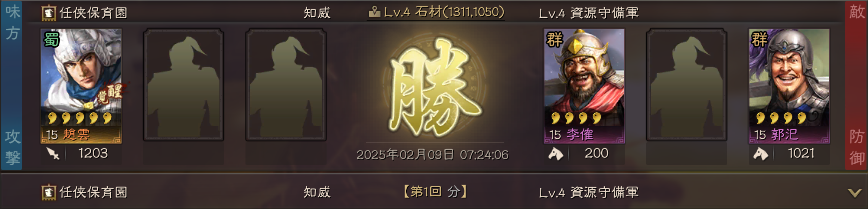Click the 群 faction badge on 郭汜

pyautogui.click(x=759, y=39)
